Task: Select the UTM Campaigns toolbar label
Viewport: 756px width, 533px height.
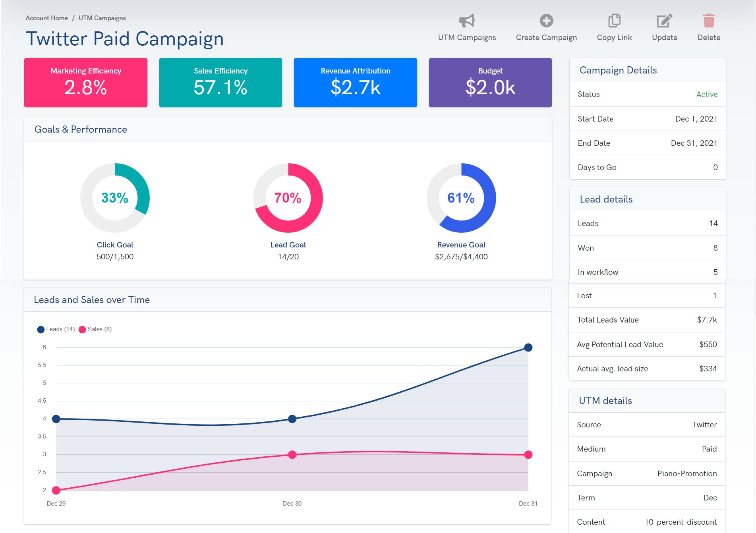Action: pos(467,37)
